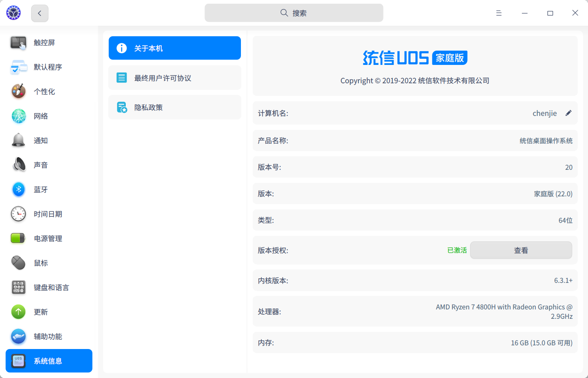Open Notification (通知) bell icon
Viewport: 588px width, 378px height.
coord(18,140)
